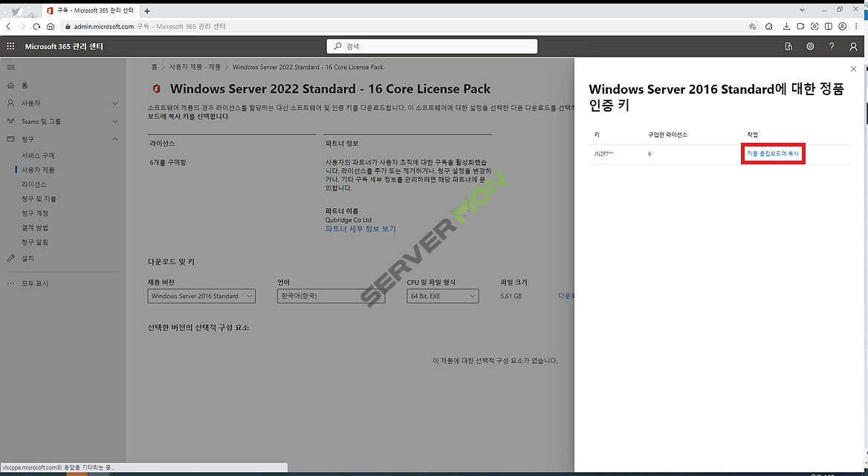The height and width of the screenshot is (476, 868).
Task: Open Payment methods in the sidebar
Action: point(35,228)
